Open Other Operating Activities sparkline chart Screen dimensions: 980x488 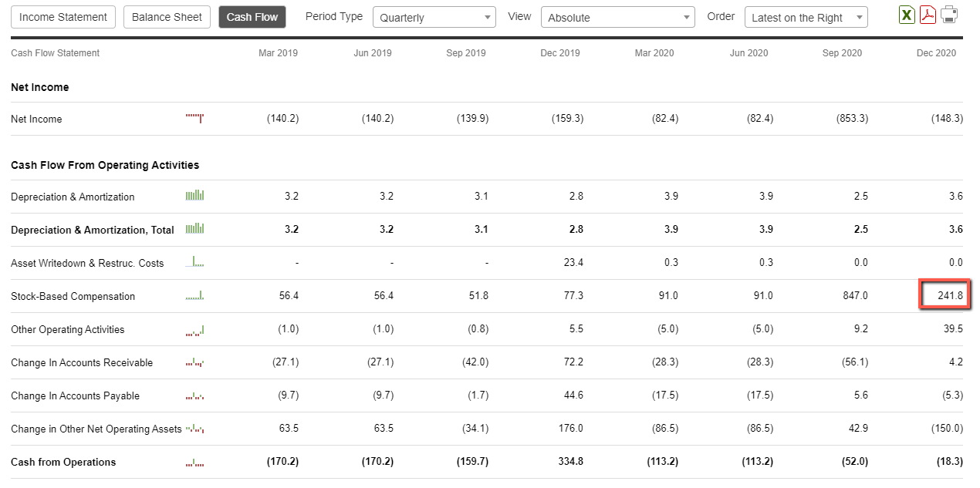[194, 329]
